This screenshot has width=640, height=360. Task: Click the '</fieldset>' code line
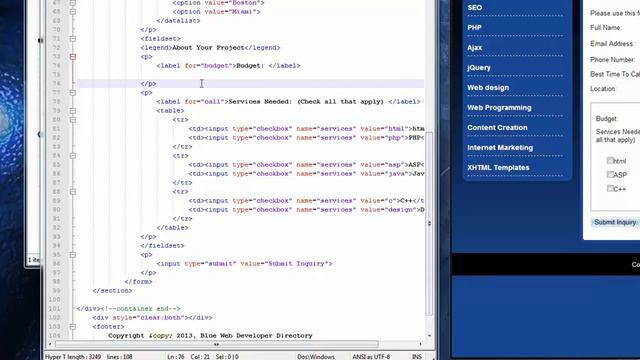coord(162,246)
